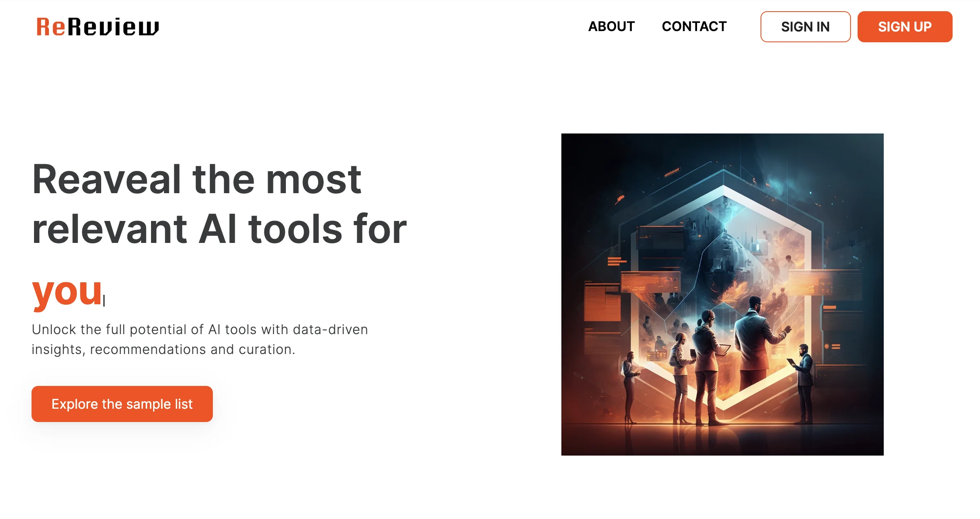Click the "Unlock the full potential" subtitle line
This screenshot has width=980, height=519.
(200, 330)
